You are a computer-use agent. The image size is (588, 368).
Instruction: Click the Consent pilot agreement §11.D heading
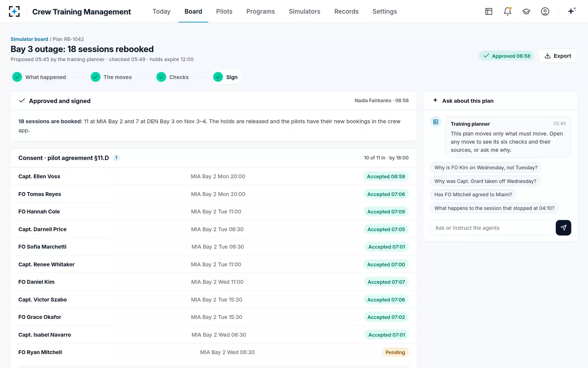(x=64, y=158)
